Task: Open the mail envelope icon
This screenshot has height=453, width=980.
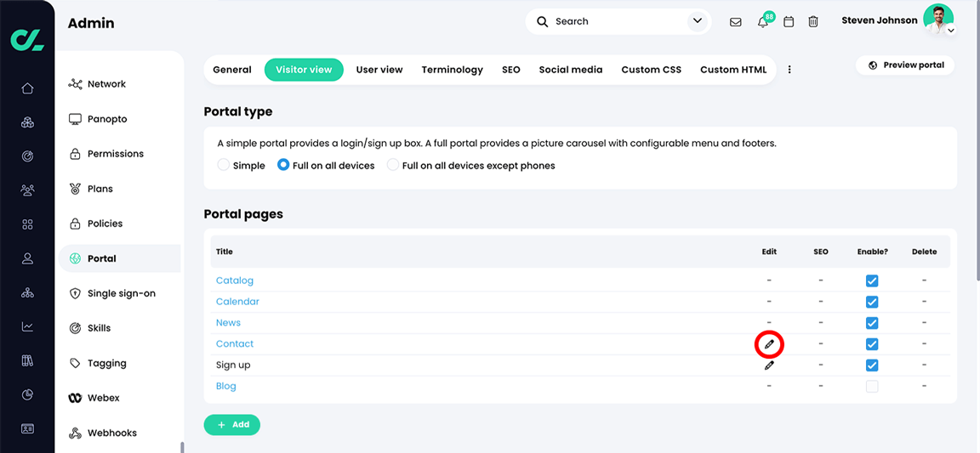Action: (736, 22)
